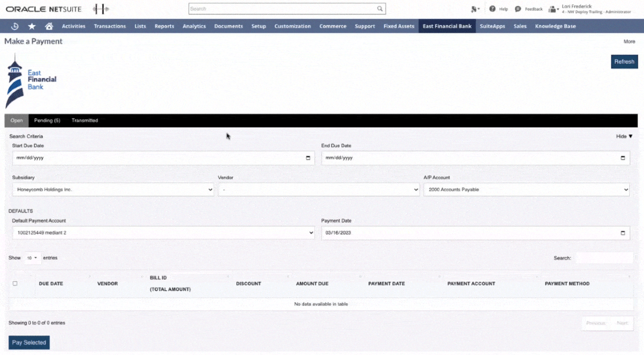Sort by the Payment Date column header

point(386,284)
